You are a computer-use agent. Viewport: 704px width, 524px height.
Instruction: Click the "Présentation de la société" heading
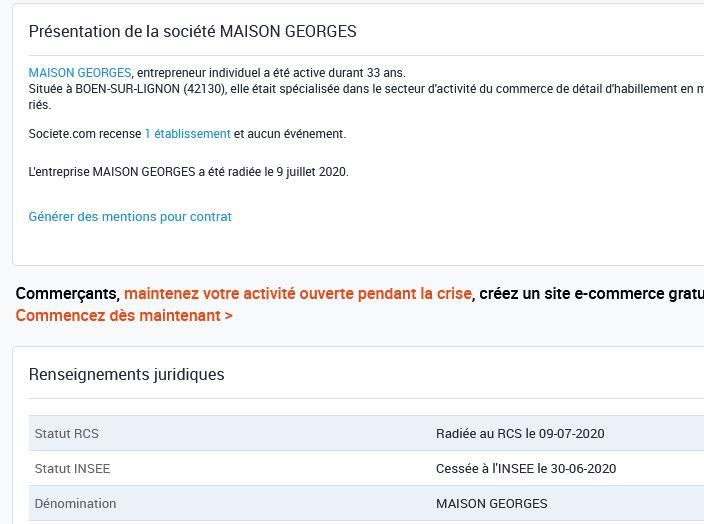coord(192,32)
